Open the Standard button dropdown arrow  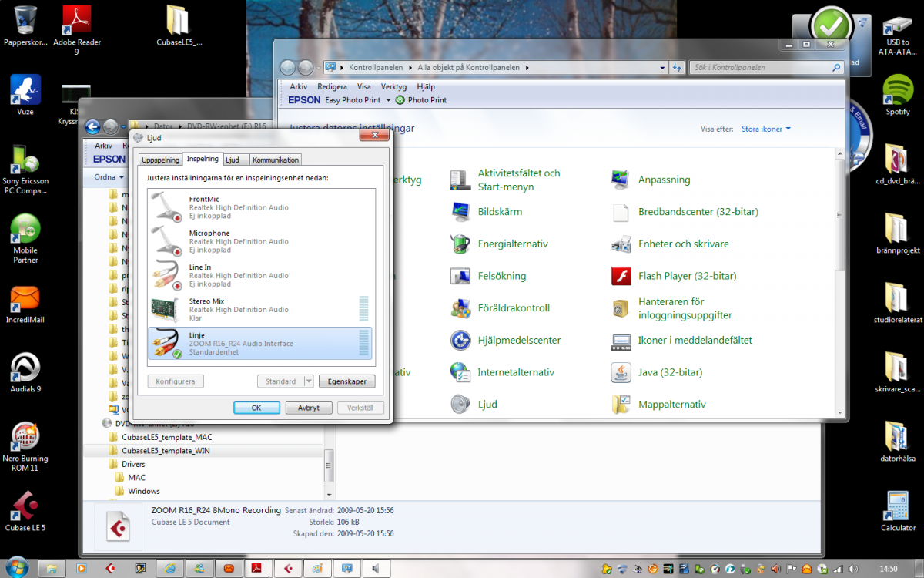(309, 381)
